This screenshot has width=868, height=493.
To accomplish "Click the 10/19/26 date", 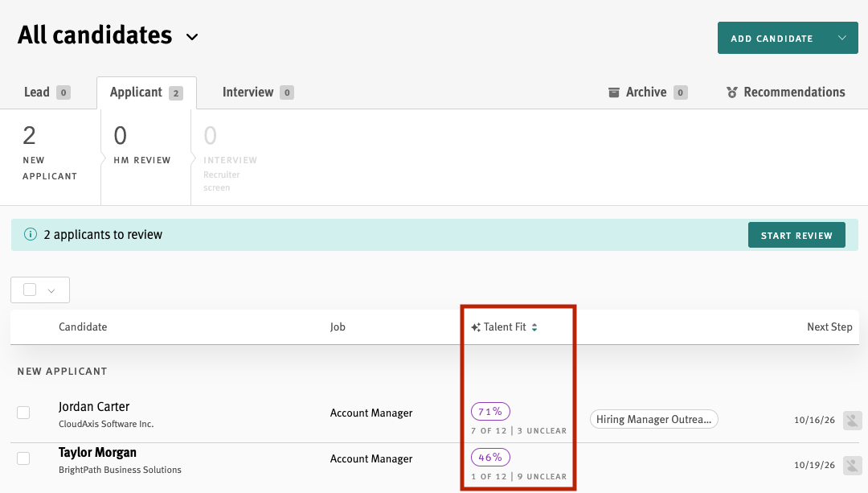I will (x=814, y=466).
